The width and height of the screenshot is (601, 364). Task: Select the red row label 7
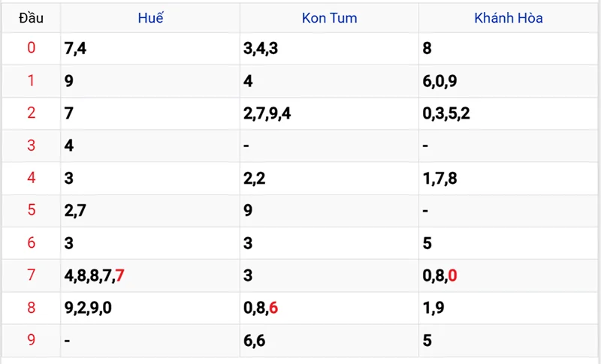tap(31, 275)
